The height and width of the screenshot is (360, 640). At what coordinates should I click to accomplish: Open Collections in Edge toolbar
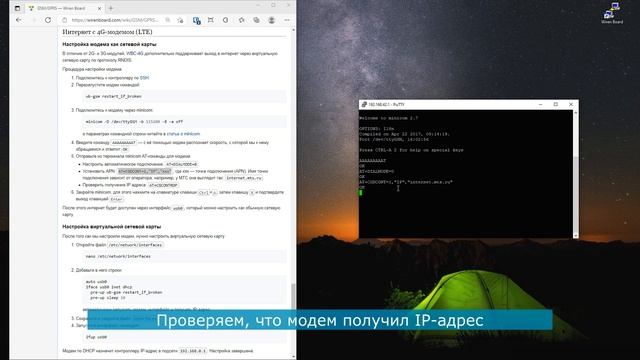(256, 20)
